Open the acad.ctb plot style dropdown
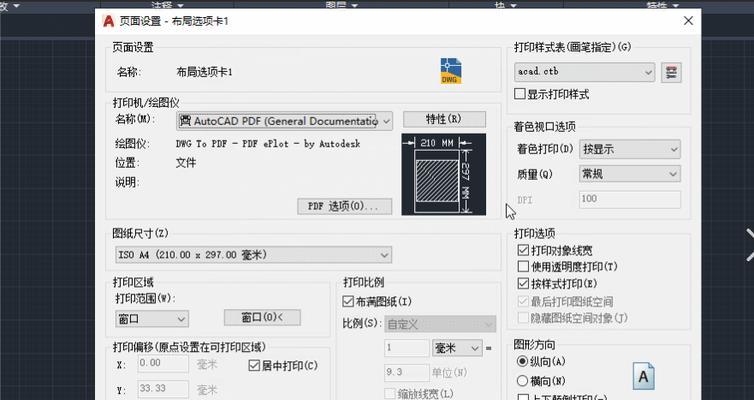This screenshot has height=400, width=754. 584,72
